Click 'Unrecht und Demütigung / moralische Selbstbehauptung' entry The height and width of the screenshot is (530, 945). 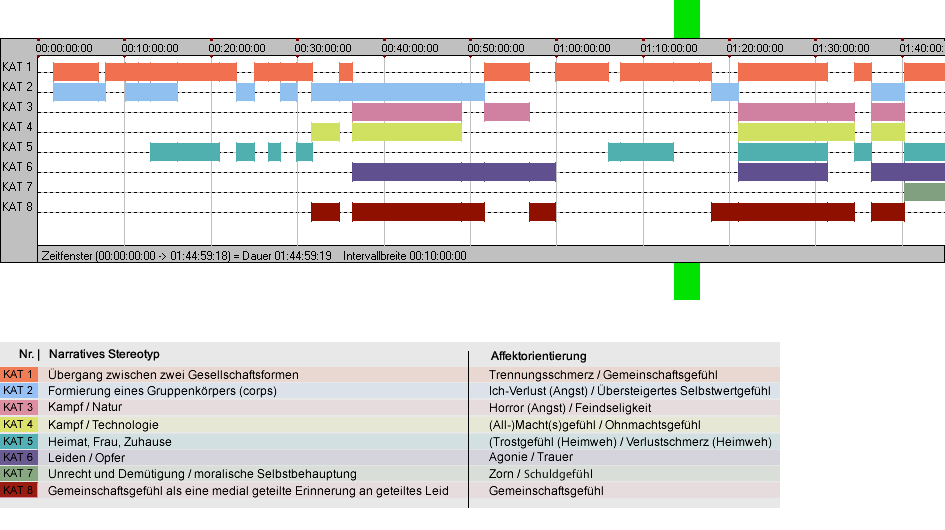(x=202, y=474)
